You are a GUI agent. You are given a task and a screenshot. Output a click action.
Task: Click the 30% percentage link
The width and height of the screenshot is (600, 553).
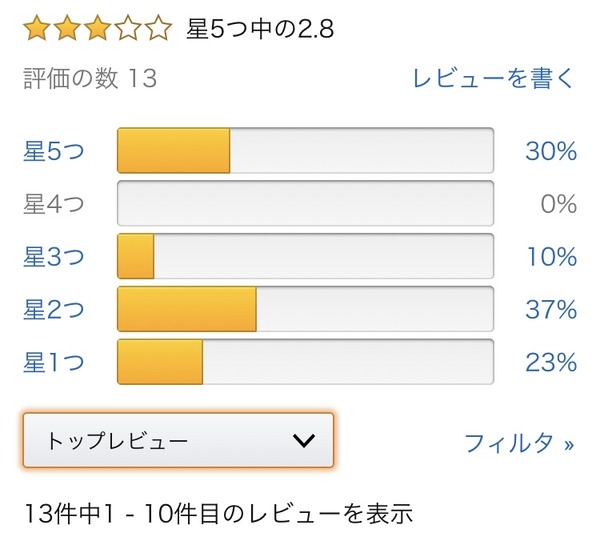[x=551, y=151]
